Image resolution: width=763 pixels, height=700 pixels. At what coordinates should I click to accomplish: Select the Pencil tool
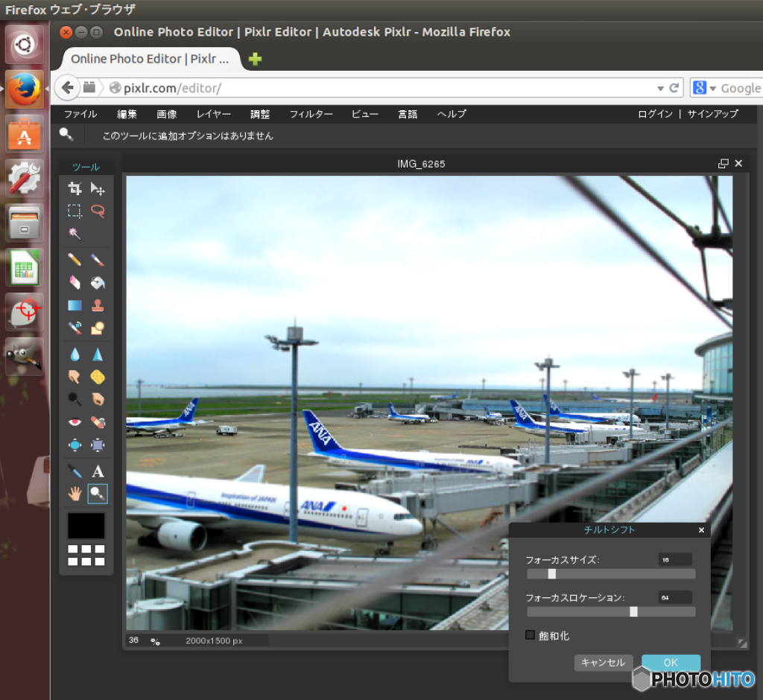tap(75, 259)
